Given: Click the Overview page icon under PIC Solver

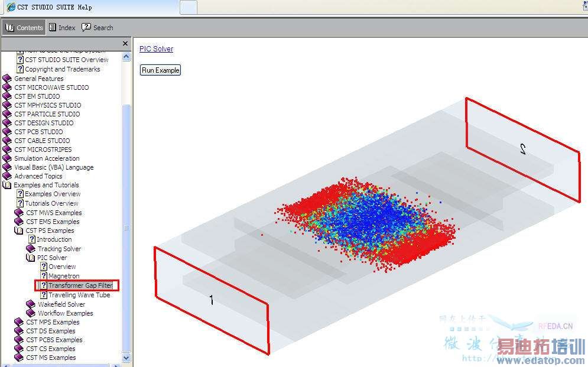Looking at the screenshot, I should click(x=44, y=267).
